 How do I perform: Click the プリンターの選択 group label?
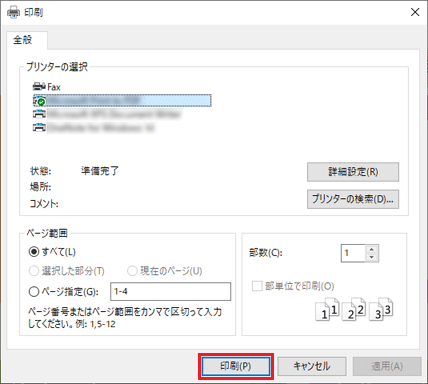click(57, 67)
